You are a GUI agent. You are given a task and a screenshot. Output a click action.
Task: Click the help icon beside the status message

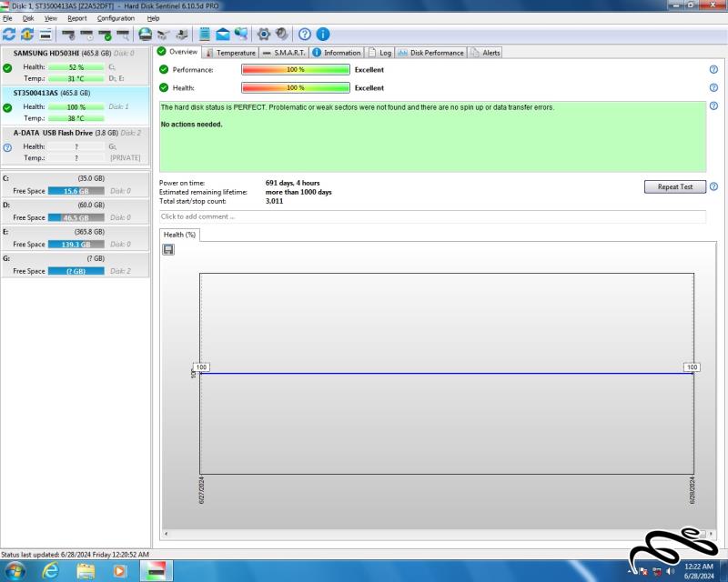[x=713, y=105]
